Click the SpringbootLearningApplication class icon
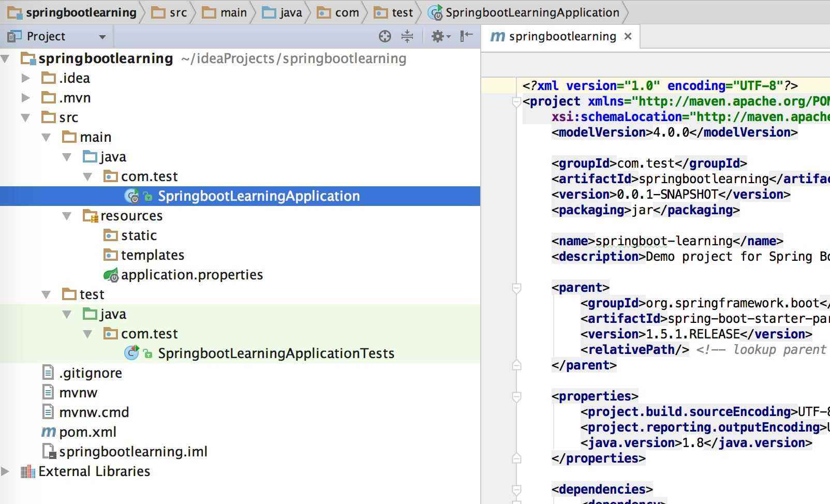Screen dimensions: 830x504 pyautogui.click(x=132, y=196)
